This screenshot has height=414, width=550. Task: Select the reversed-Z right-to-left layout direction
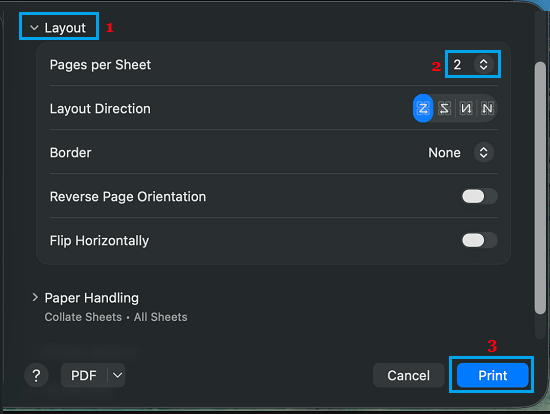[x=444, y=108]
